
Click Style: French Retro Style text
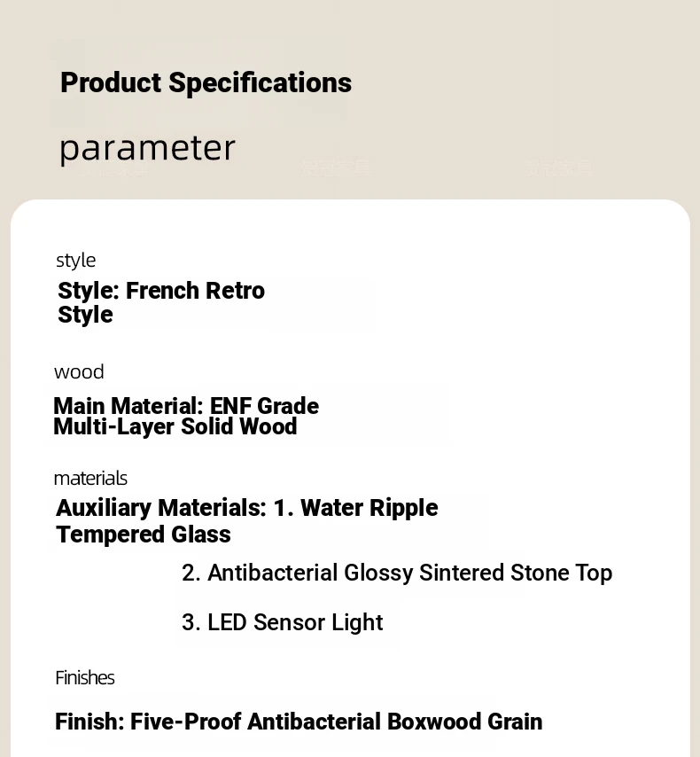(161, 302)
